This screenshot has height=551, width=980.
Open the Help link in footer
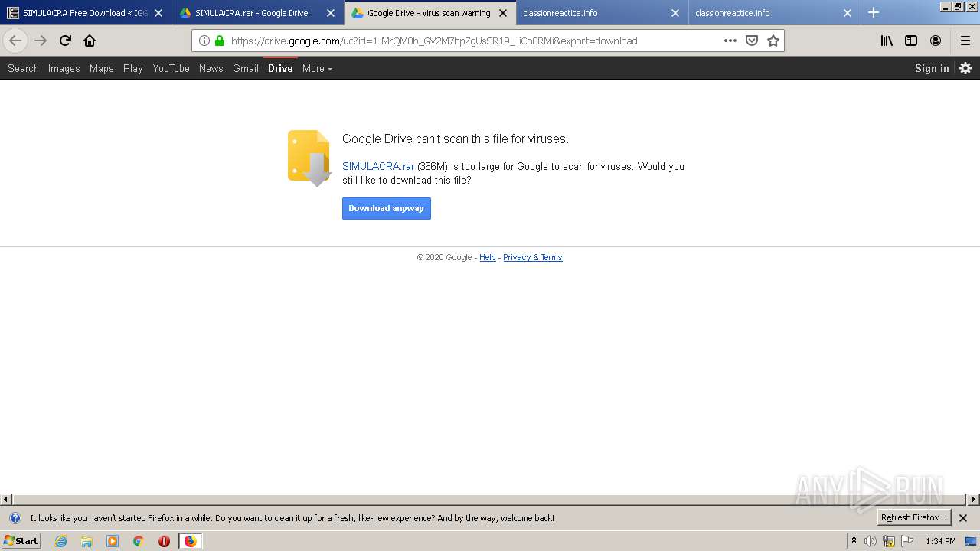[x=488, y=257]
